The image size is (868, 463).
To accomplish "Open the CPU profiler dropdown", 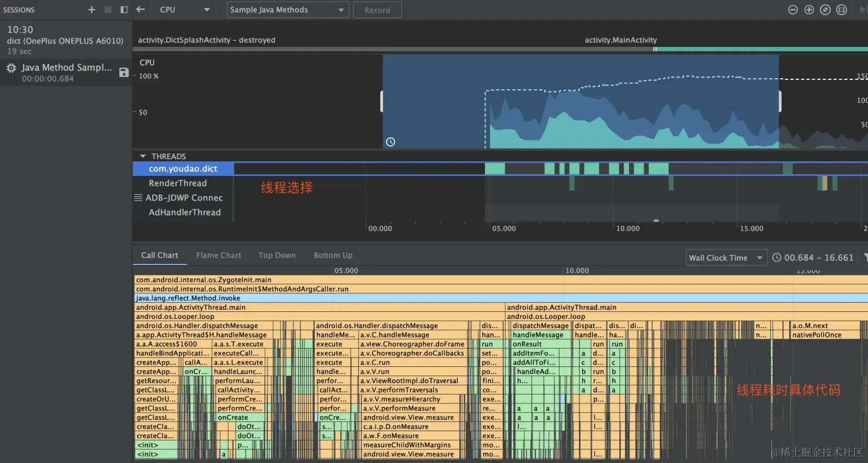I will (x=185, y=10).
